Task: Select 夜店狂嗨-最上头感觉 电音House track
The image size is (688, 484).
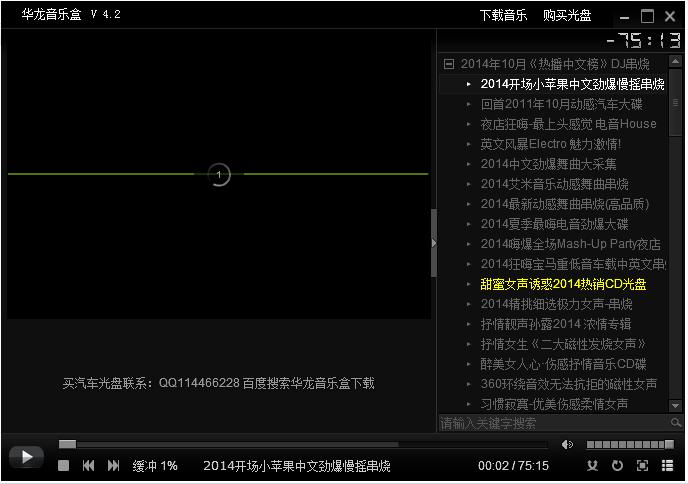Action: (568, 124)
